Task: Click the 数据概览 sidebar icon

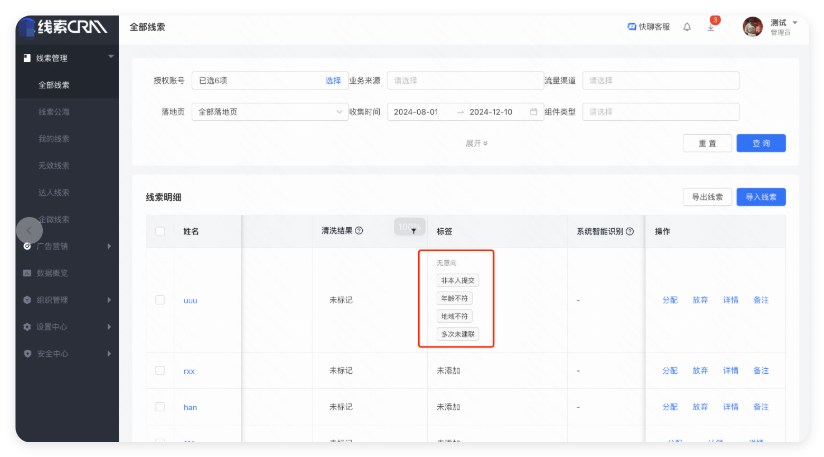Action: (27, 273)
